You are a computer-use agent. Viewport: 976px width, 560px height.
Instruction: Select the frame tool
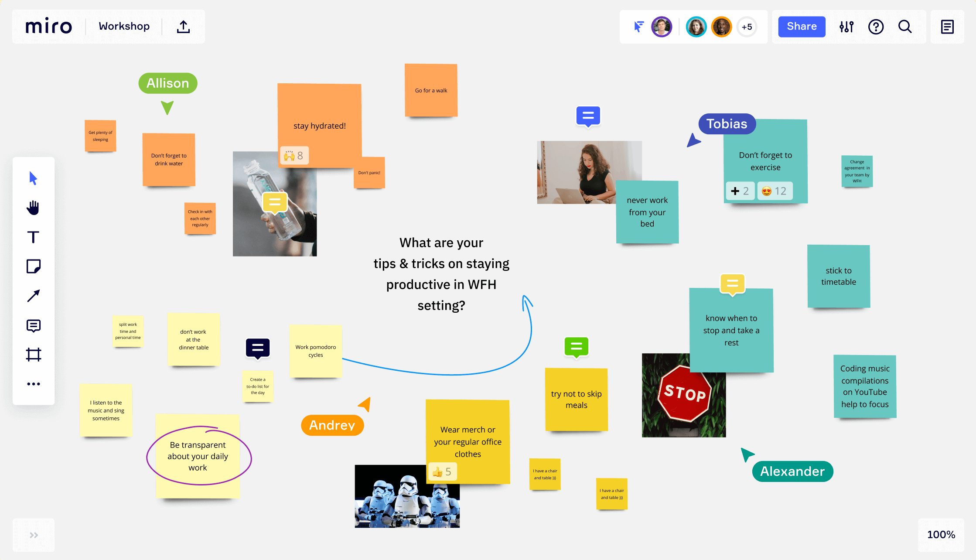(x=34, y=354)
